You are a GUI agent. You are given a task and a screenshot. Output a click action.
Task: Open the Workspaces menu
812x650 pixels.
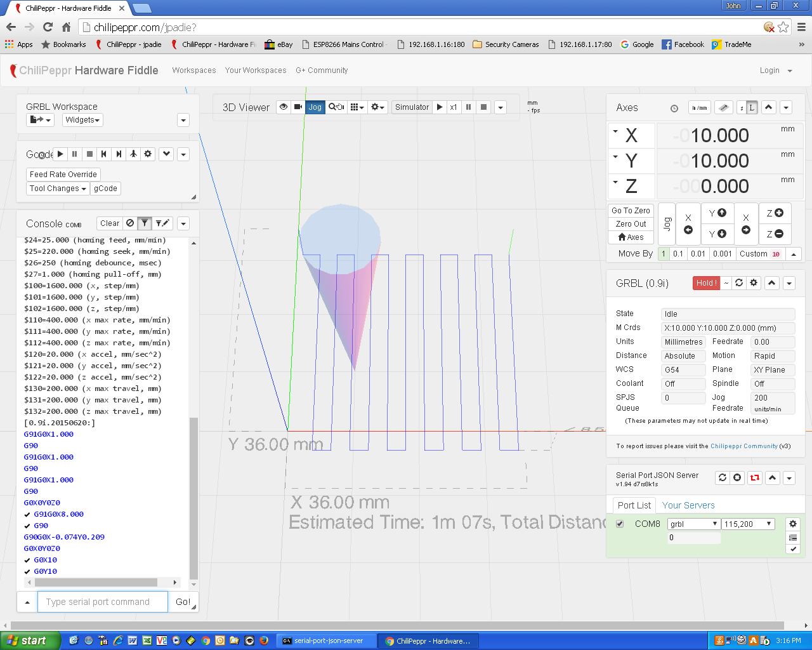[x=194, y=70]
